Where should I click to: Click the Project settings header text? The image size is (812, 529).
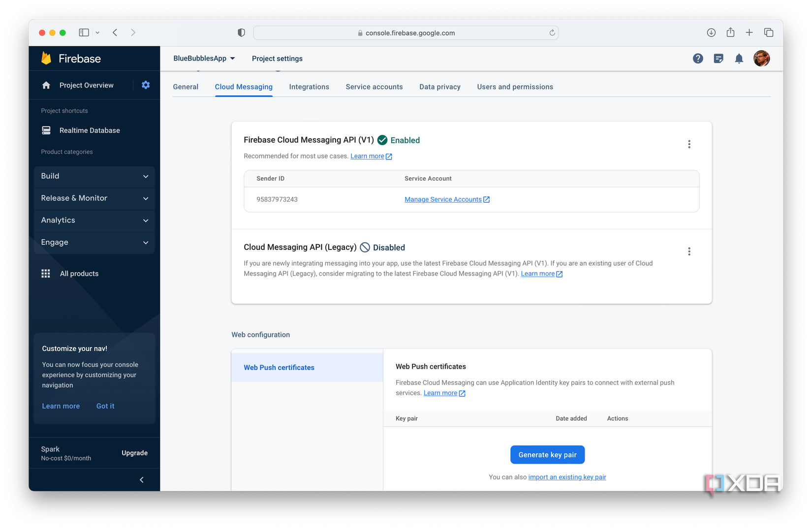tap(277, 59)
